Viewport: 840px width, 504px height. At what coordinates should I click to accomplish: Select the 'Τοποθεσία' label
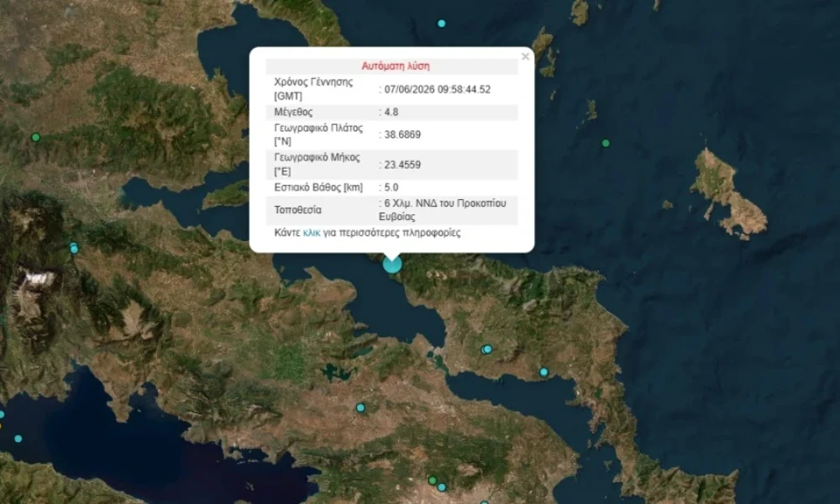tap(298, 210)
